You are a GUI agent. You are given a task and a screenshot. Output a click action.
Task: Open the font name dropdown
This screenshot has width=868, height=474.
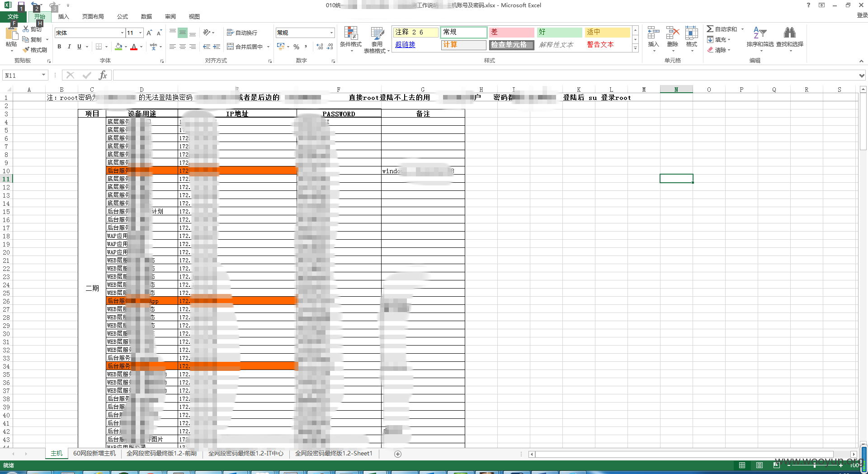coord(122,33)
